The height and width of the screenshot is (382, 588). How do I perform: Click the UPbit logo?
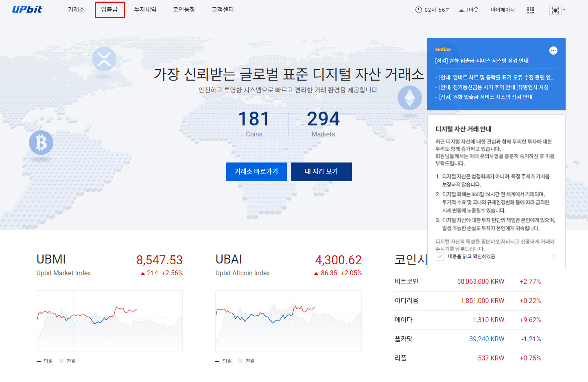point(27,9)
